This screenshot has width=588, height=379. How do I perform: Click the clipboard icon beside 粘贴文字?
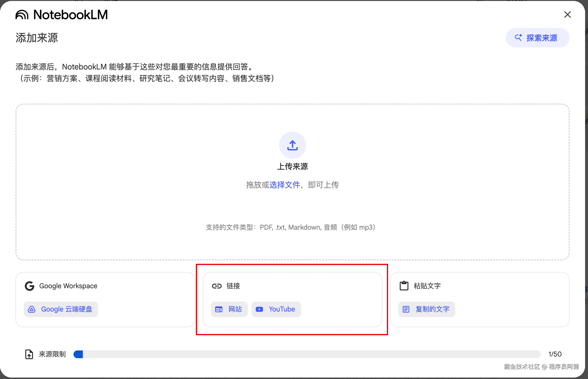pyautogui.click(x=404, y=286)
